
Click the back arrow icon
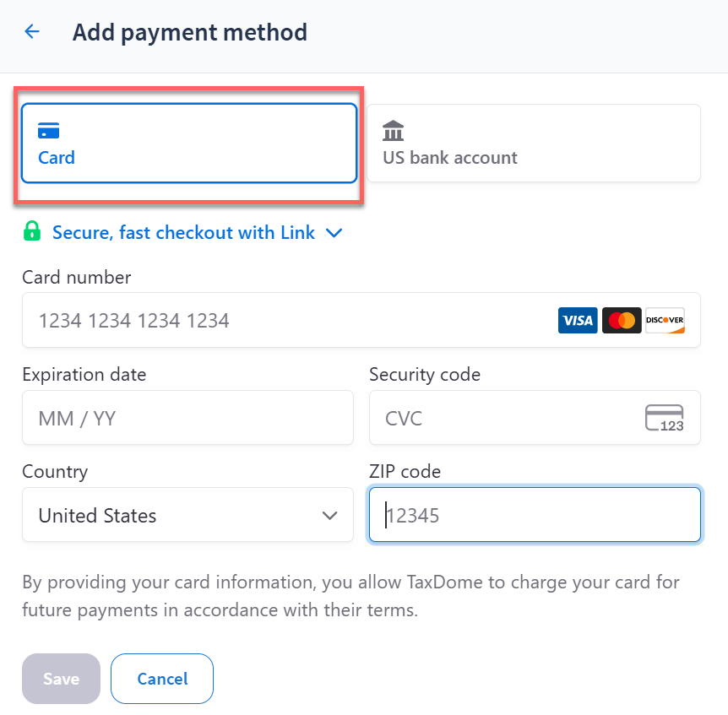pos(32,32)
